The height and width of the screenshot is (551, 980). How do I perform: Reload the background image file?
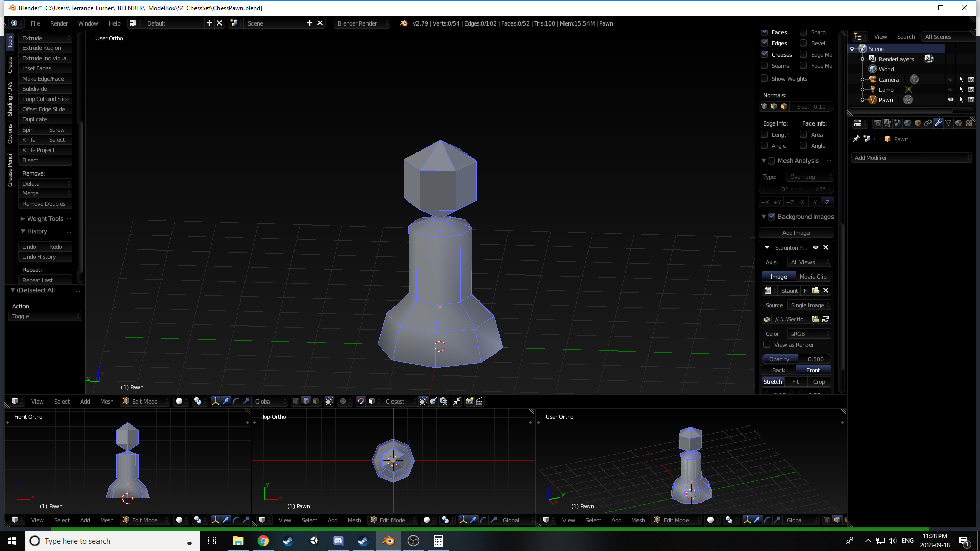826,319
